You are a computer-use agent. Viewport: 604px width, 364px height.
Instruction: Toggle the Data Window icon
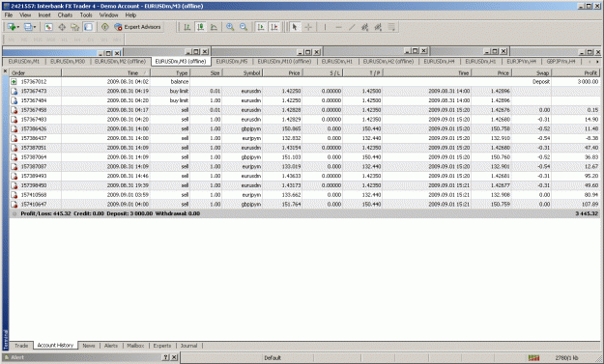[x=62, y=27]
